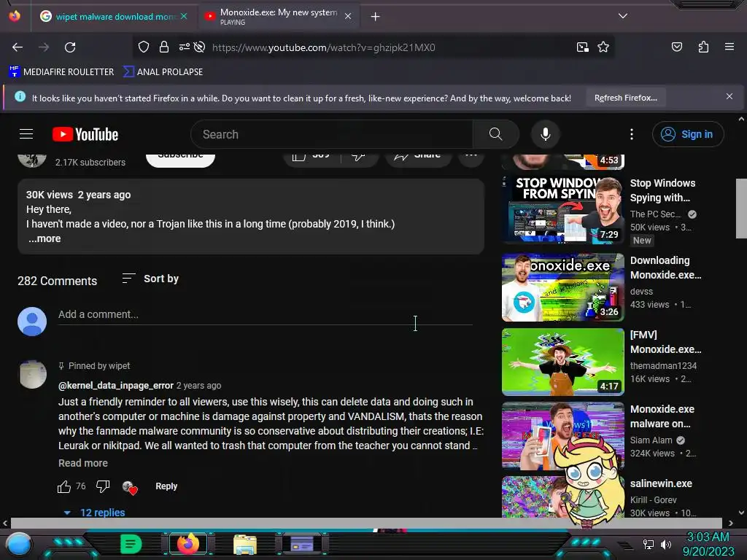Reload the page with the refresh icon

[x=70, y=47]
